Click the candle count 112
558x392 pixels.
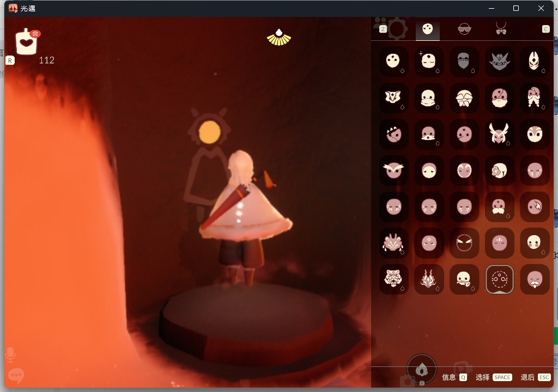click(47, 60)
